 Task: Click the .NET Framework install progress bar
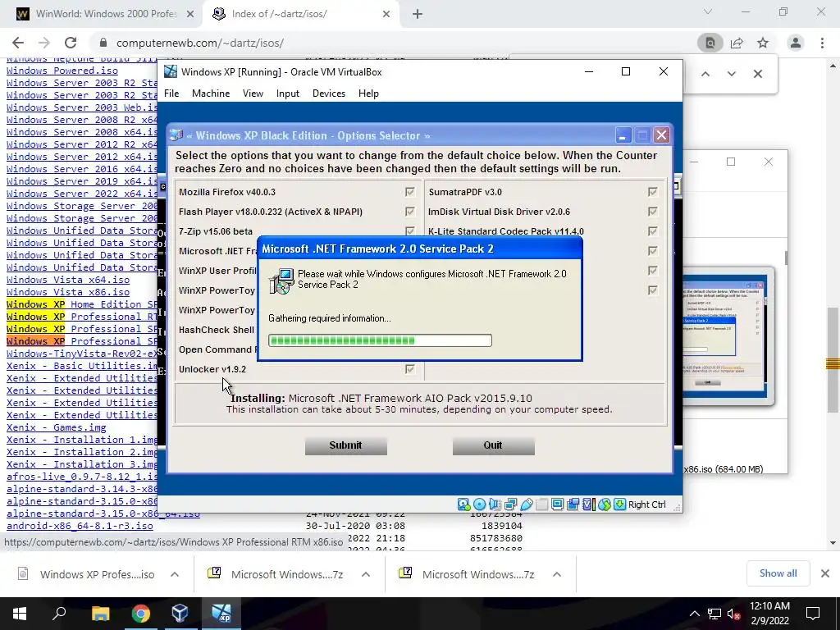[x=380, y=340]
